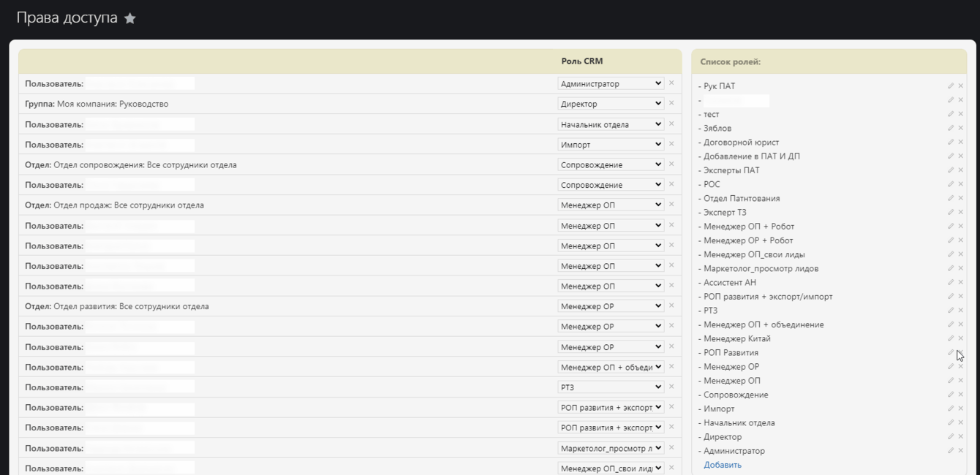Expand the Начальник отдела role dropdown
The height and width of the screenshot is (475, 980).
[611, 124]
